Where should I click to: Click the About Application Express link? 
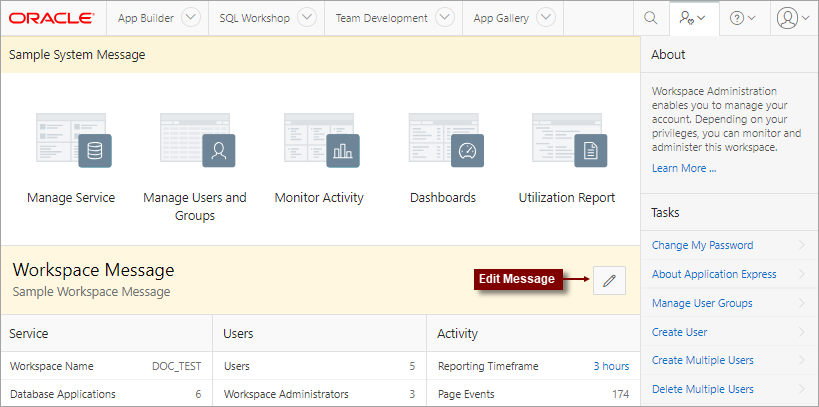coord(714,274)
